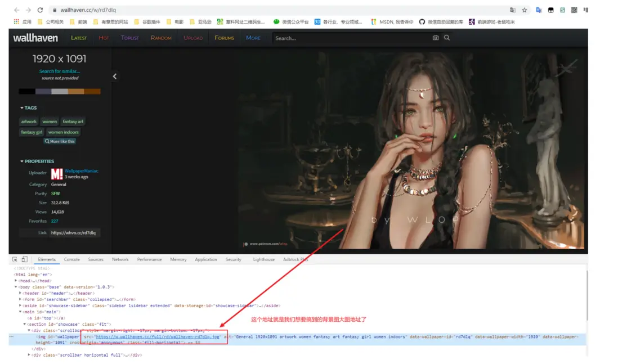Viewport: 618px width, 364px height.
Task: Collapse the PROPERTIES section
Action: coord(37,161)
